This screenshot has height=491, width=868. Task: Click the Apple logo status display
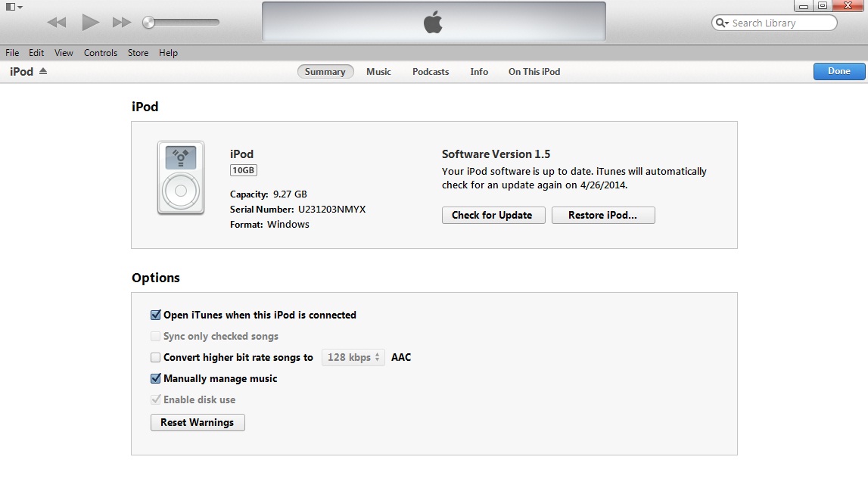click(434, 22)
